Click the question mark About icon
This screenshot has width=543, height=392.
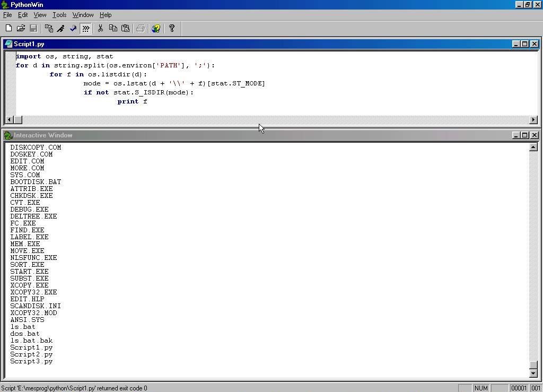172,29
